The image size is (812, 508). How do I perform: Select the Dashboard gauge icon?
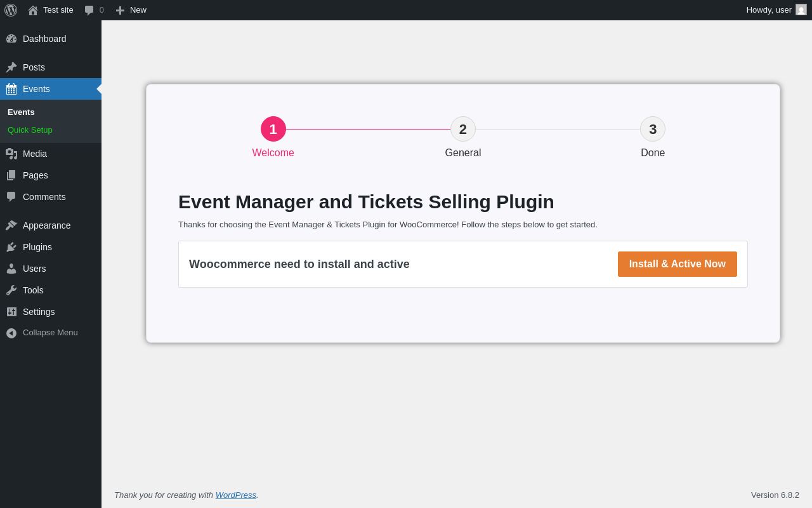tap(11, 39)
